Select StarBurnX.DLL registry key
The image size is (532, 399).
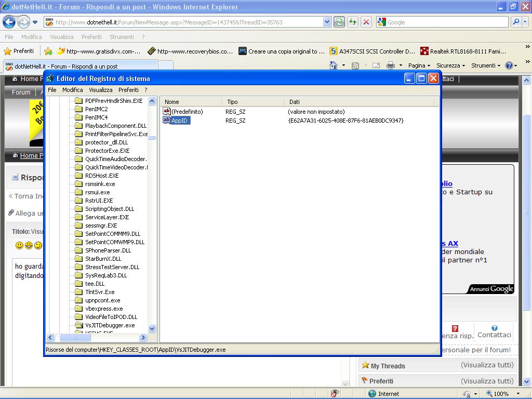pyautogui.click(x=103, y=259)
